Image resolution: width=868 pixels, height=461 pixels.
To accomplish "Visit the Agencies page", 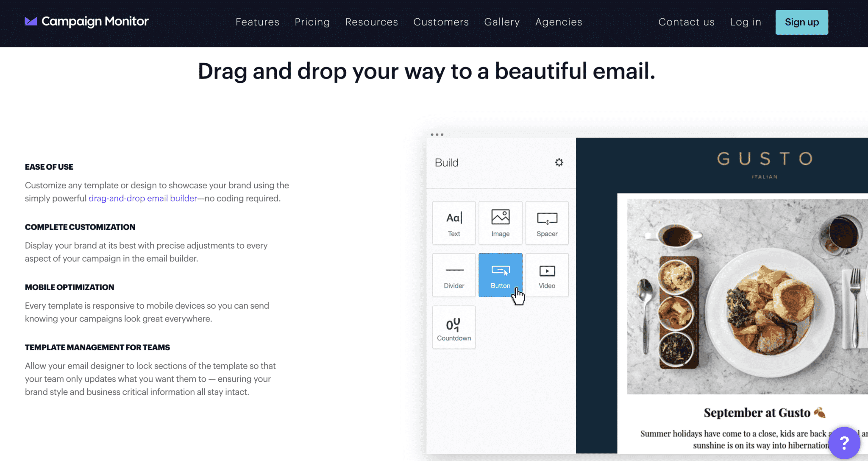I will (x=559, y=22).
